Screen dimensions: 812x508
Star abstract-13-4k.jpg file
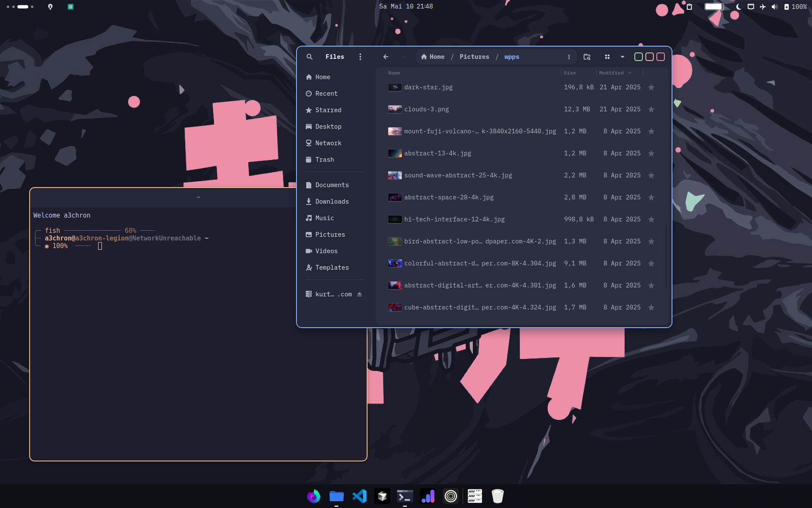tap(651, 154)
